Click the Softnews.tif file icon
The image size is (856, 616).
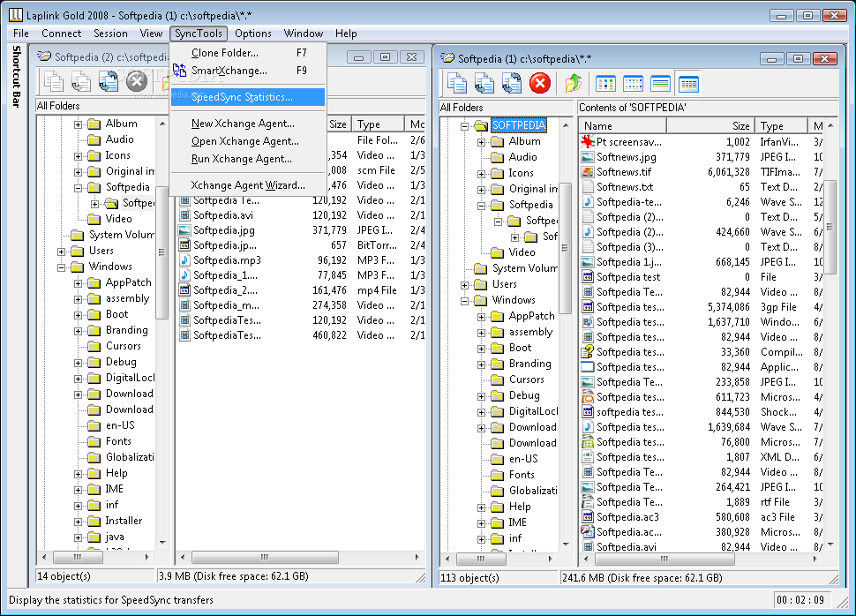588,172
